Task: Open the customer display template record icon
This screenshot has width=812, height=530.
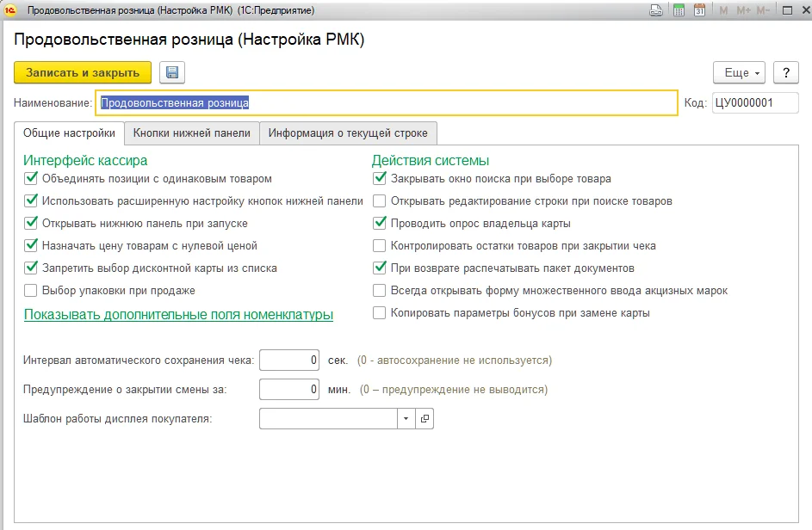Action: point(425,419)
